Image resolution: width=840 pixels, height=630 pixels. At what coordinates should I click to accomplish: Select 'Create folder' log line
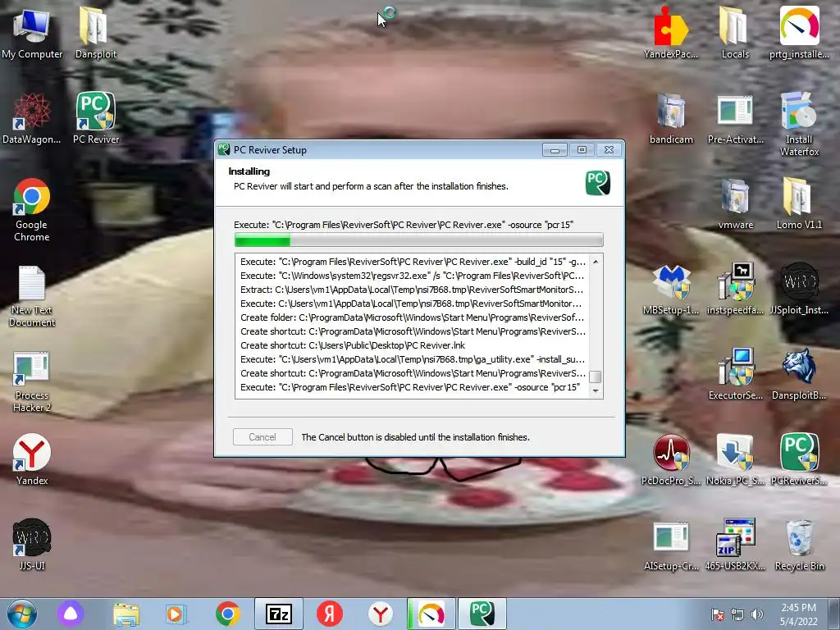coord(413,317)
